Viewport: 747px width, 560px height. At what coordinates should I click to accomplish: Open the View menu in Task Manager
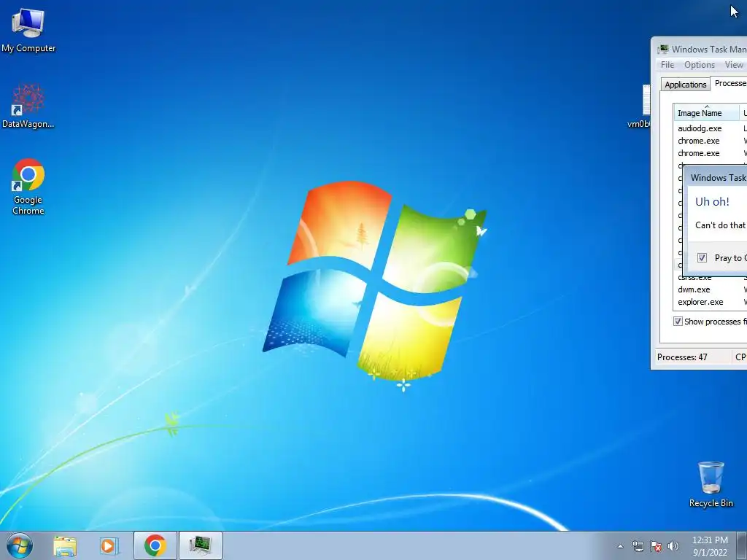click(734, 65)
